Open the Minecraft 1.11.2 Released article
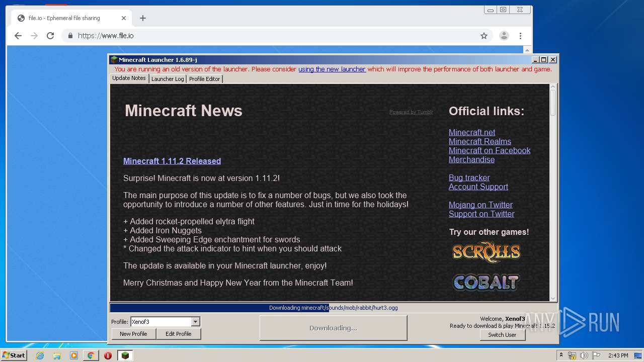Viewport: 644px width, 362px height. [x=172, y=161]
